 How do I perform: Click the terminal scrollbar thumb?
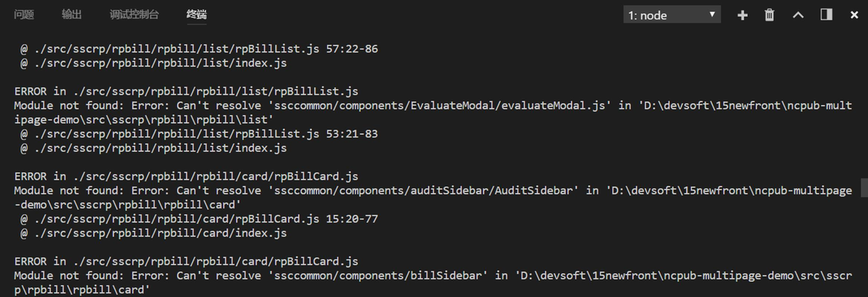(x=864, y=188)
